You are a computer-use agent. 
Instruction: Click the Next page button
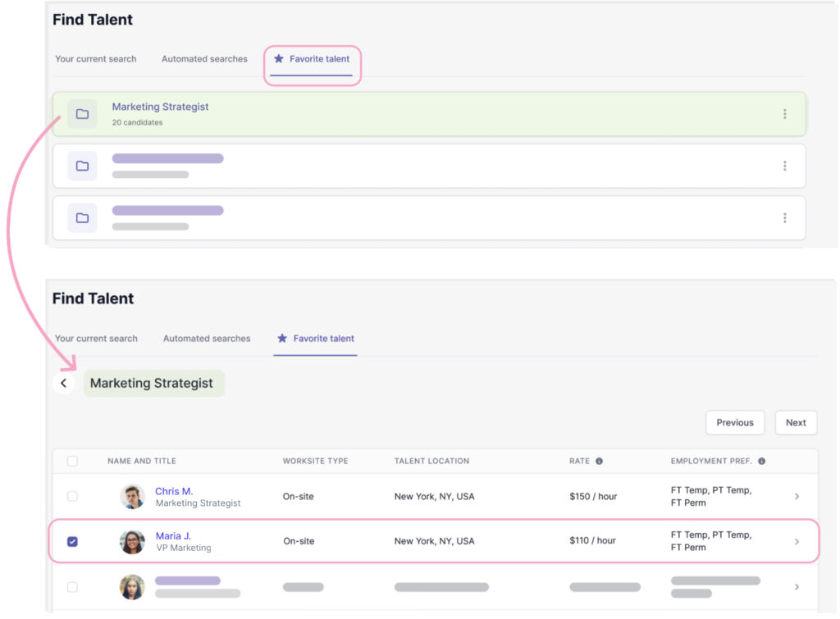[x=795, y=422]
